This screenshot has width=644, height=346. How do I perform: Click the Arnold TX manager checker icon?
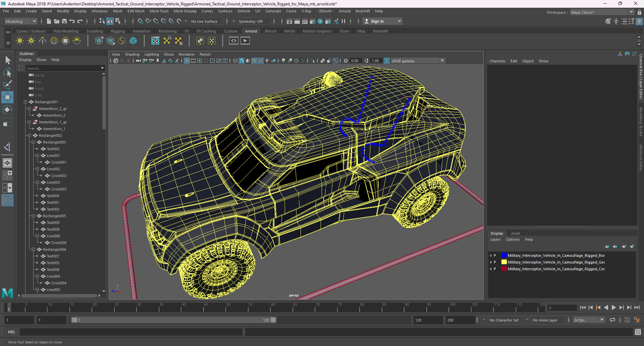(155, 41)
